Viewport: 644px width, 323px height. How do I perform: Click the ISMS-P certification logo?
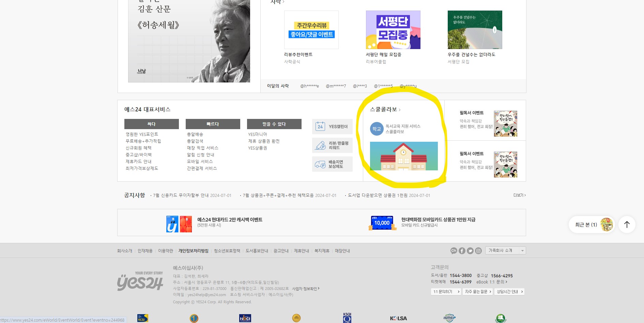pyautogui.click(x=449, y=318)
